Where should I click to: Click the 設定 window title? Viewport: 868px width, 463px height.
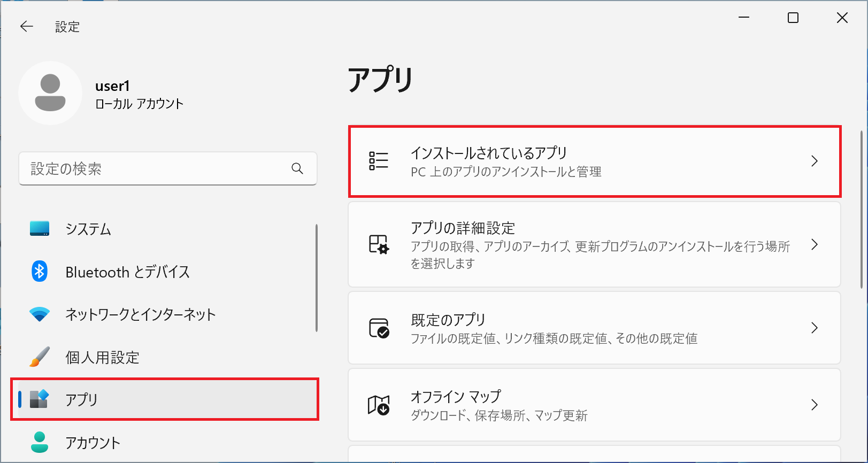(x=67, y=27)
